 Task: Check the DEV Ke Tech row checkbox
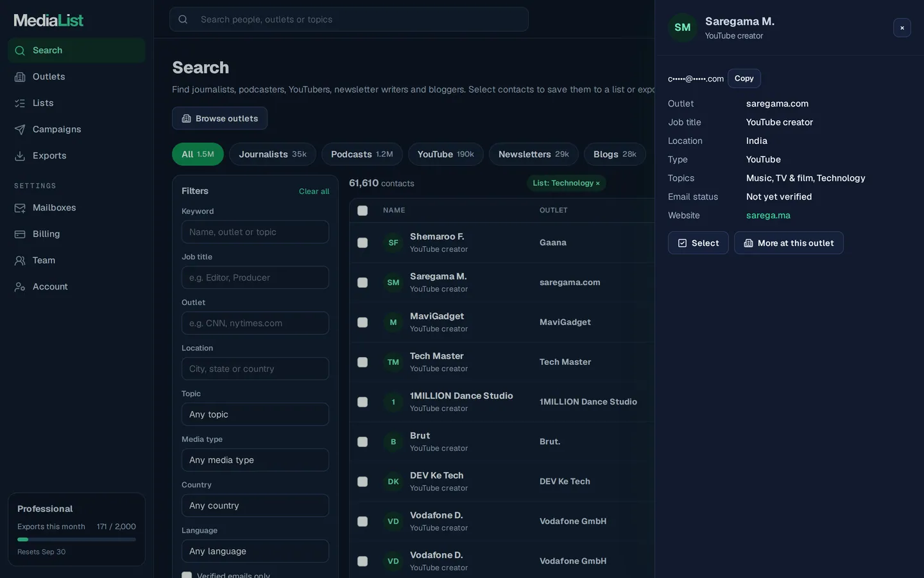(363, 482)
